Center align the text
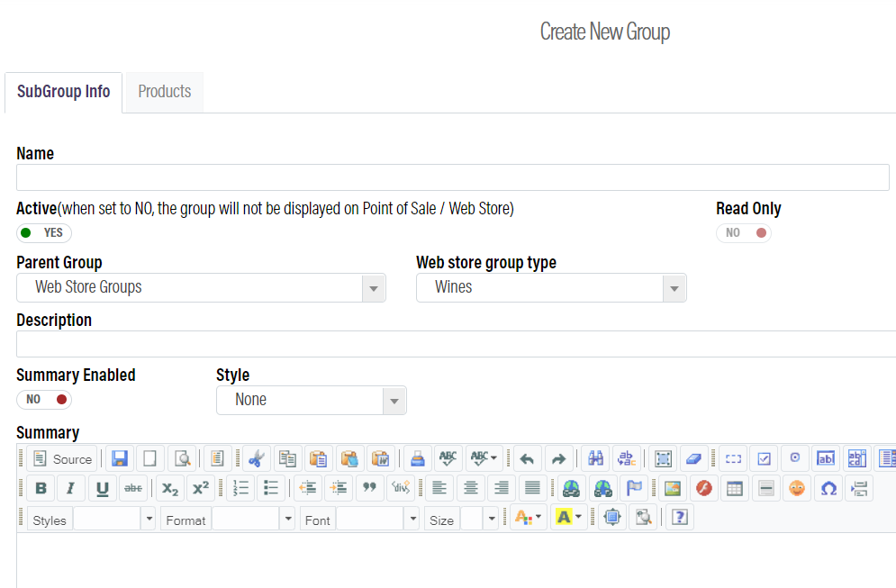The image size is (896, 588). click(x=471, y=489)
